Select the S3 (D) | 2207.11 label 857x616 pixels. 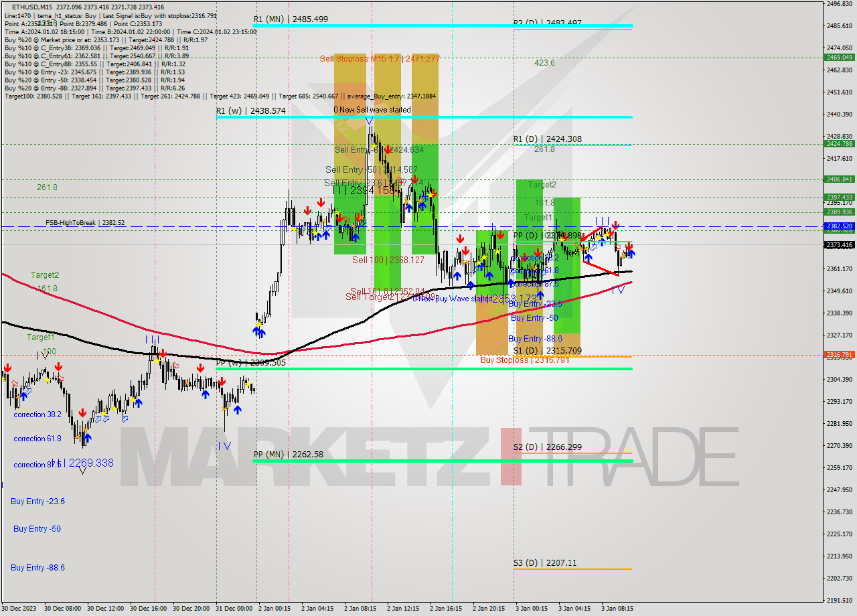tap(545, 563)
